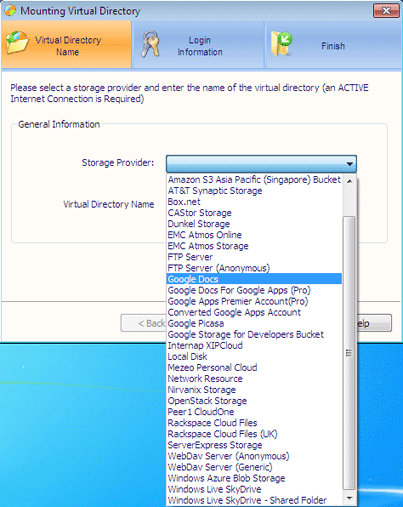Open the Virtual Directory Name step tab
Screen dimensions: 403x507
tap(66, 44)
